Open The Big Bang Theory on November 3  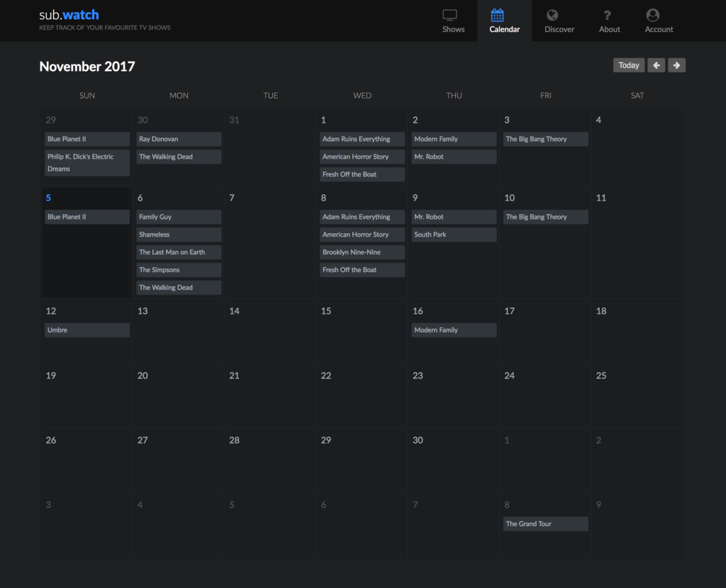545,139
